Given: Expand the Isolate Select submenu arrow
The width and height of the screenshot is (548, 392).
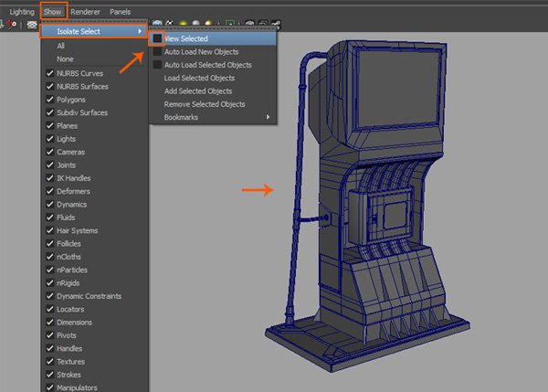Looking at the screenshot, I should pos(140,31).
